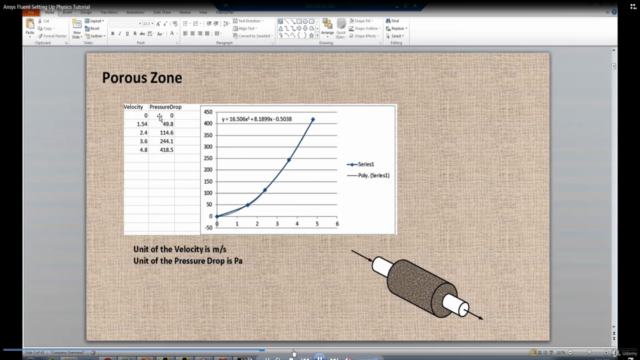Screen dimensions: 640x360
Task: Switch to the Design tab
Action: [86, 13]
